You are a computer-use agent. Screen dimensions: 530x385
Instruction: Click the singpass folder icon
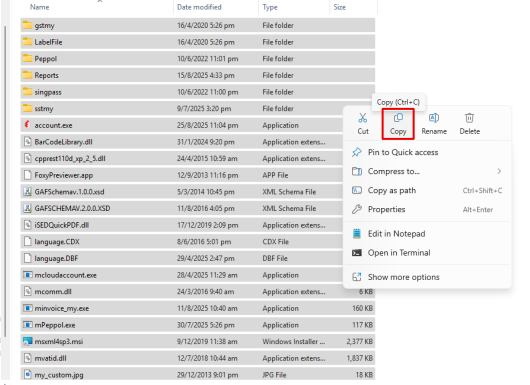28,92
